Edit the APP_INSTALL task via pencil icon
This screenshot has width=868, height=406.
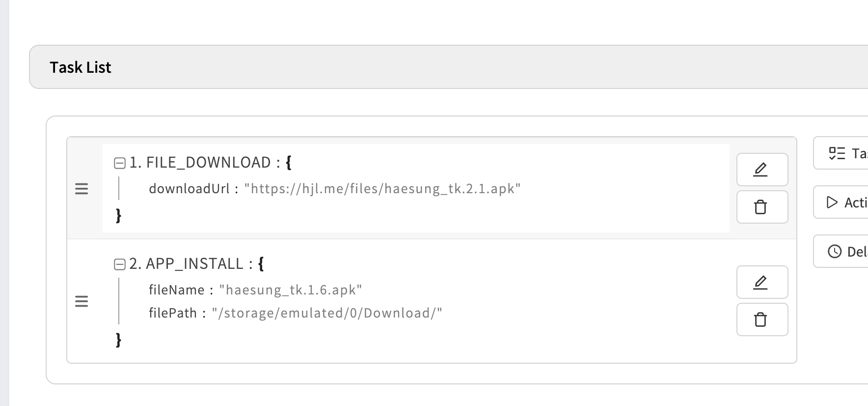point(761,282)
